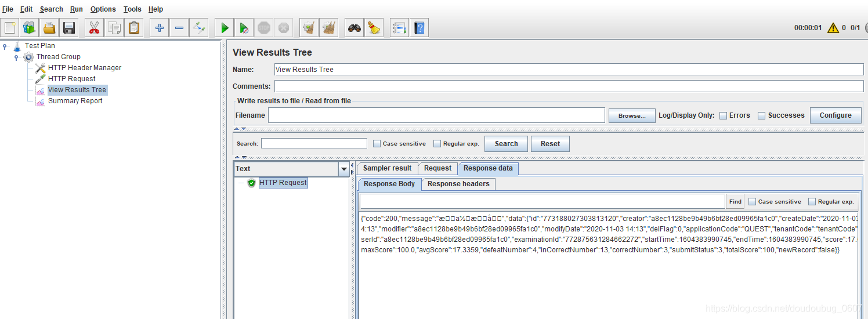Click the Configure button
Viewport: 868px width, 319px height.
tap(836, 115)
